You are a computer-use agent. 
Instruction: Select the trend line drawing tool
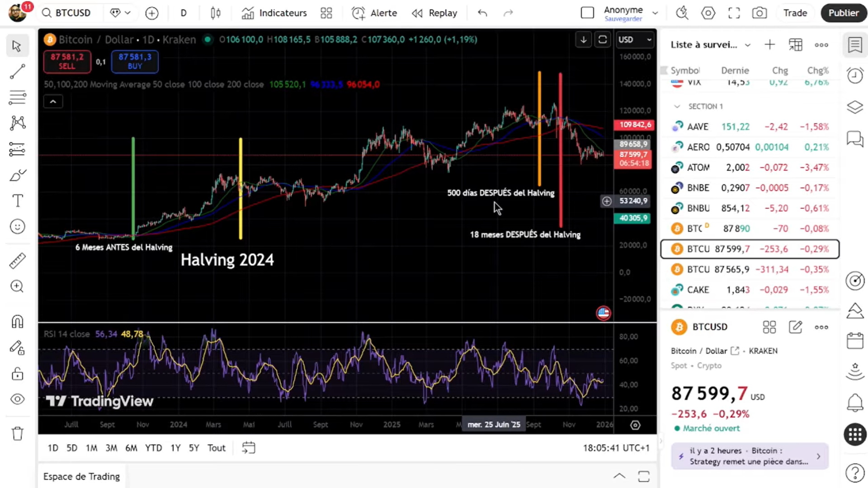18,71
